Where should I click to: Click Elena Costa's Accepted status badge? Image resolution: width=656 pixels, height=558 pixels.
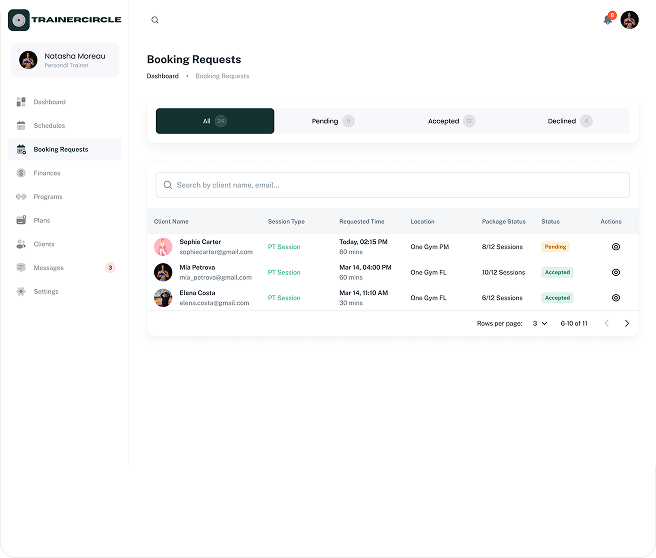tap(557, 298)
